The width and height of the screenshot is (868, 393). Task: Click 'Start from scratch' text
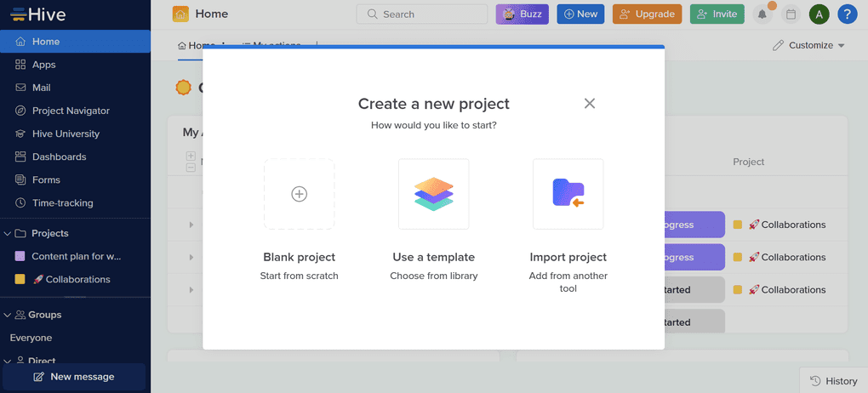click(299, 276)
